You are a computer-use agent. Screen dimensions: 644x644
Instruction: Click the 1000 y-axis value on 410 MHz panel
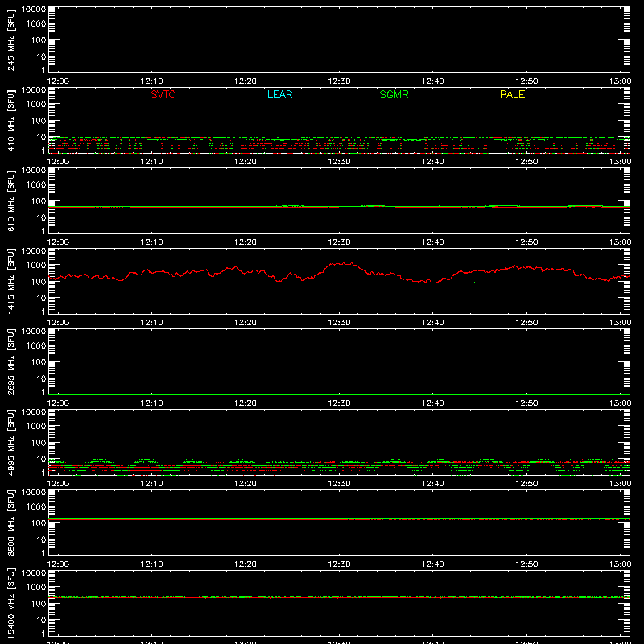pos(36,105)
